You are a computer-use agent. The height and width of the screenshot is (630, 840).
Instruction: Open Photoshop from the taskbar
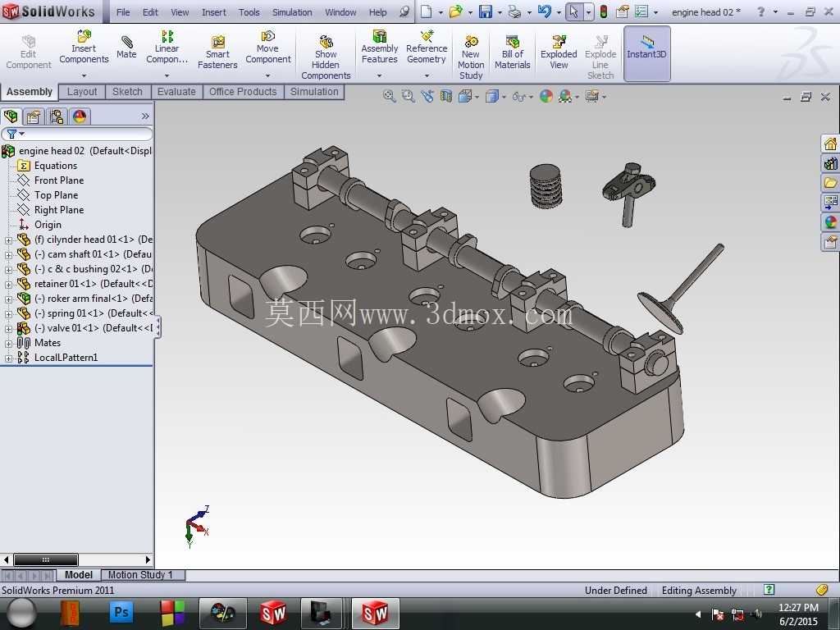121,612
